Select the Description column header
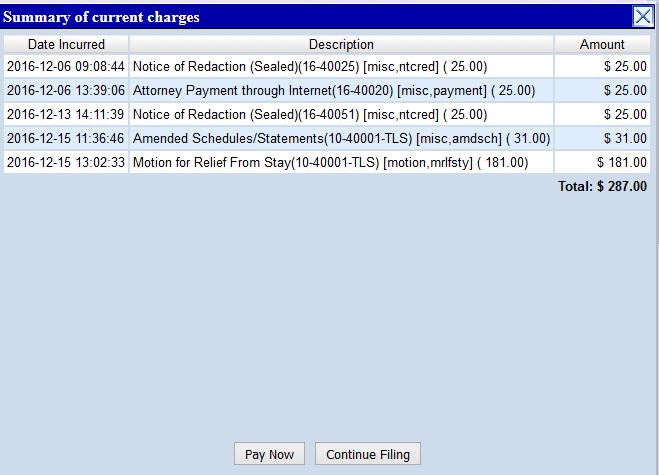This screenshot has width=659, height=475. [x=341, y=44]
